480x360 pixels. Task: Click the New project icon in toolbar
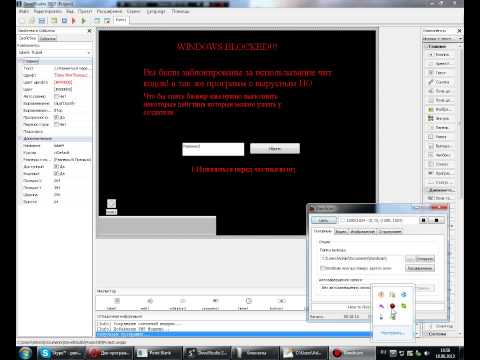click(22, 21)
